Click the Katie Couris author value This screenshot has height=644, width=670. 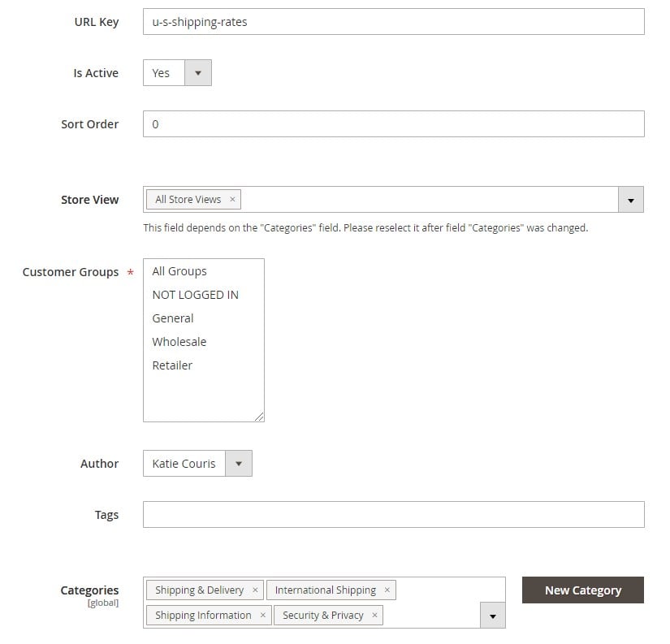[x=184, y=464]
